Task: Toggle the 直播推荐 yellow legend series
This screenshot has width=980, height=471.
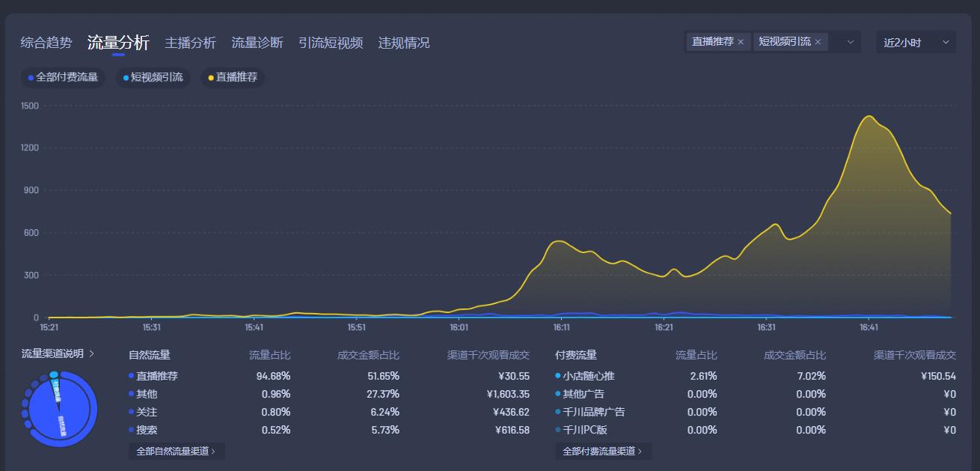Action: [x=233, y=77]
